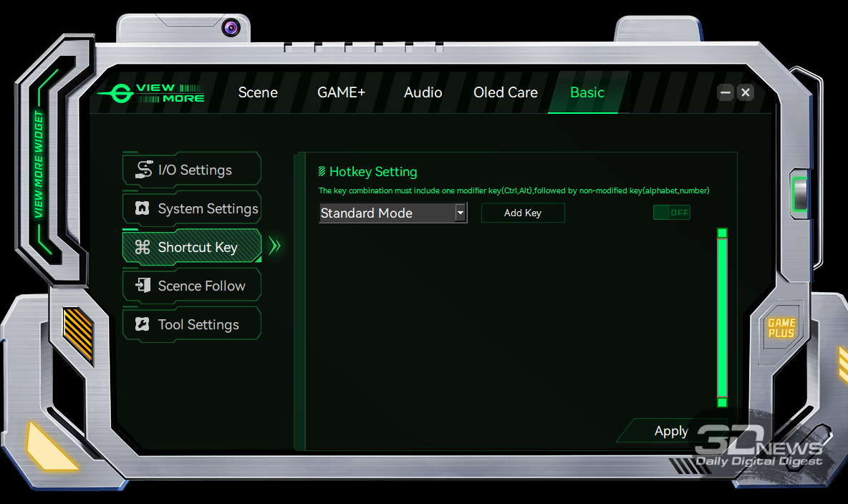Click the dropdown arrow of Standard Mode
Screen dimensions: 848x504
pyautogui.click(x=461, y=213)
